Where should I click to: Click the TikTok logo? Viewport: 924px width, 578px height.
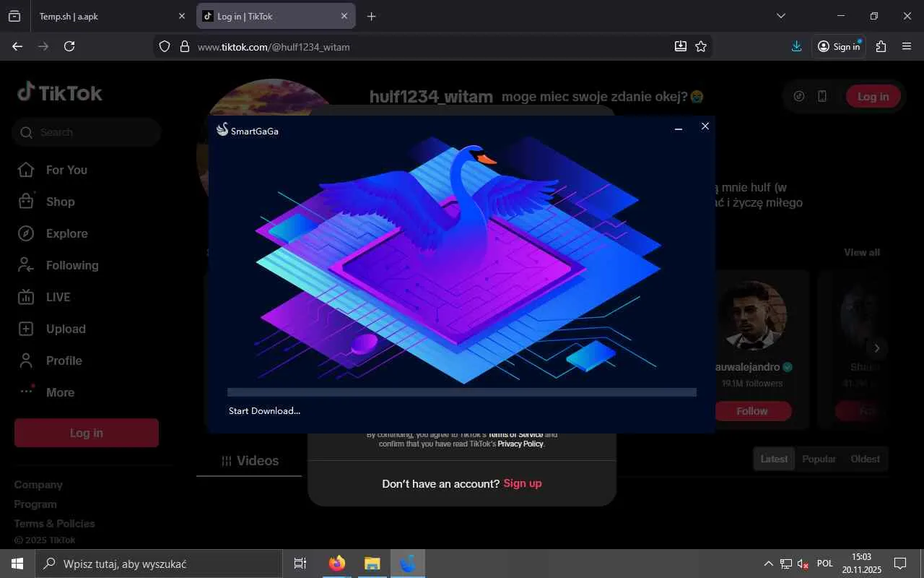click(x=60, y=92)
